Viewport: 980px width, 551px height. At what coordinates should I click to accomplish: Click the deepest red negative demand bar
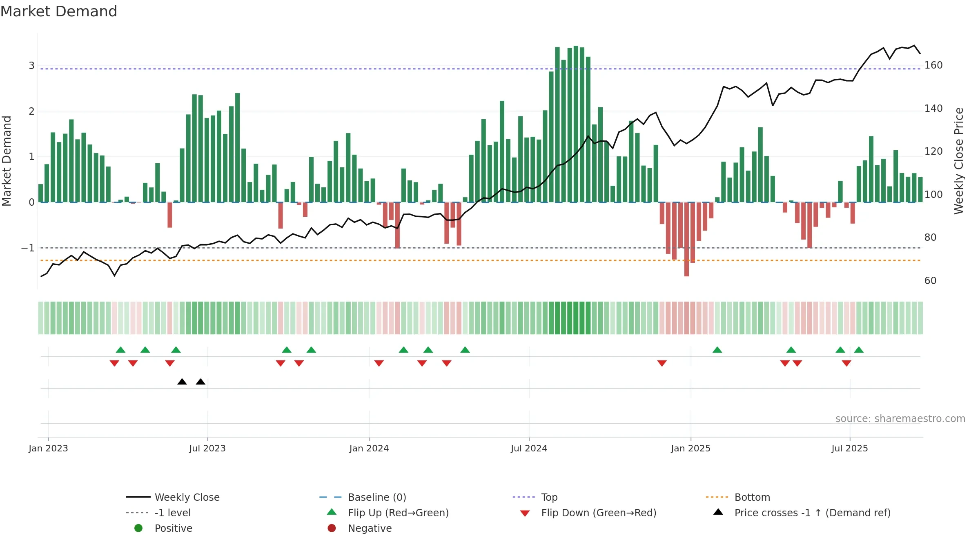(686, 239)
